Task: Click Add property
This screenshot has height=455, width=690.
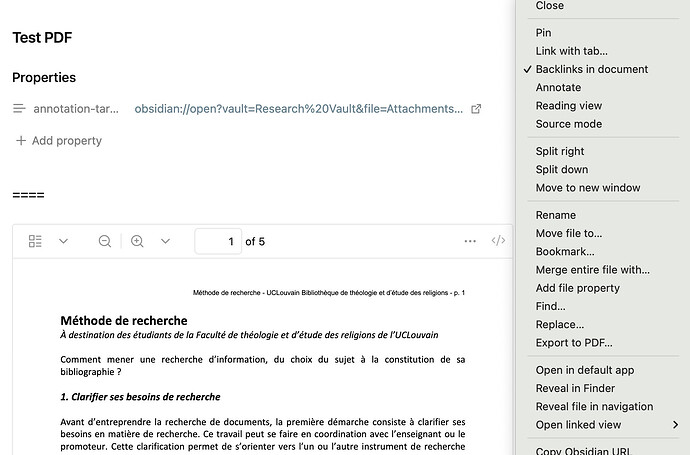Action: [59, 140]
